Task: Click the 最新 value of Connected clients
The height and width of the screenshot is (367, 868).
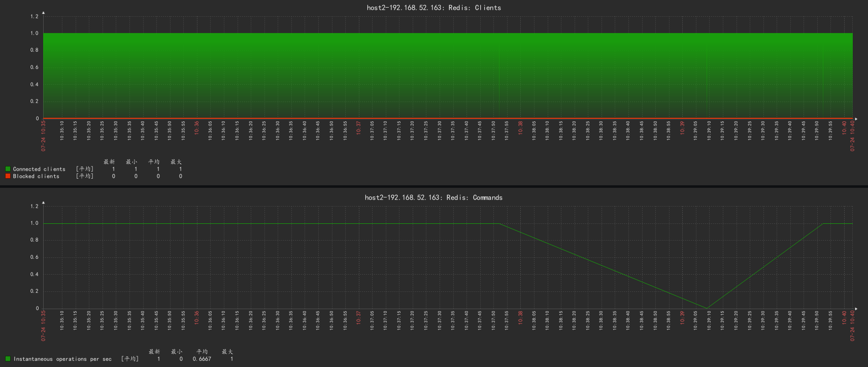Action: point(114,169)
